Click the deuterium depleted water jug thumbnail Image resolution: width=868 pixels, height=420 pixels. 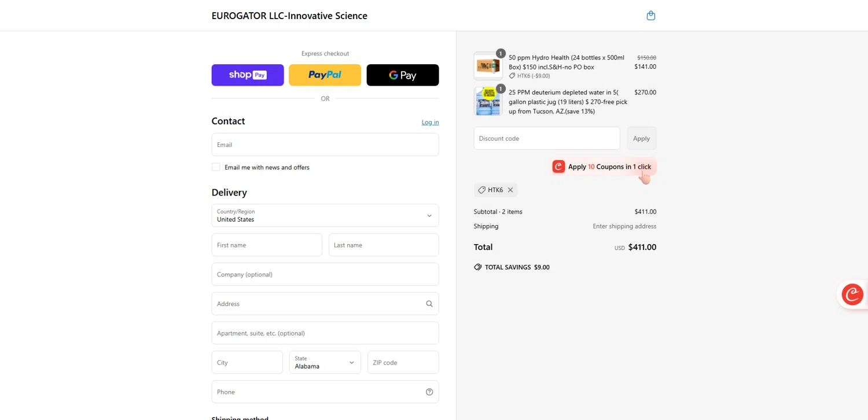pos(488,101)
